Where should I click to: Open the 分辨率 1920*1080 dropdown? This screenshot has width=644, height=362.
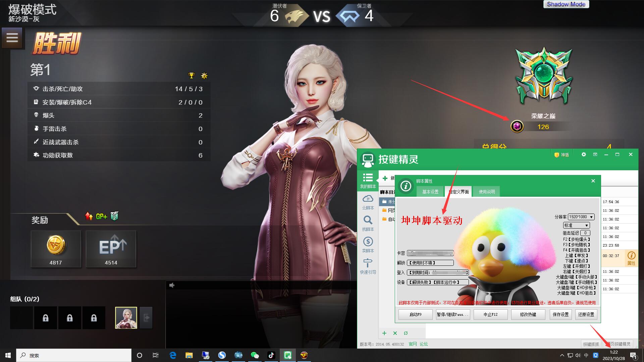coord(581,217)
